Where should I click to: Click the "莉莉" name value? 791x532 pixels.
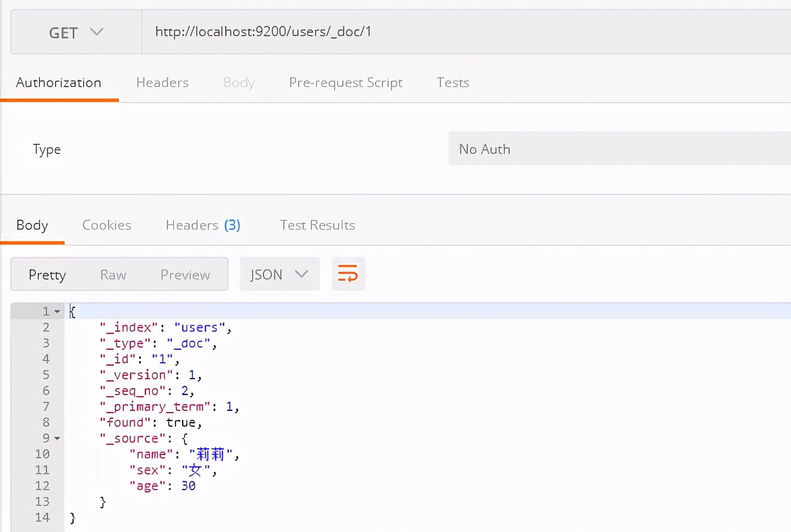[x=210, y=454]
